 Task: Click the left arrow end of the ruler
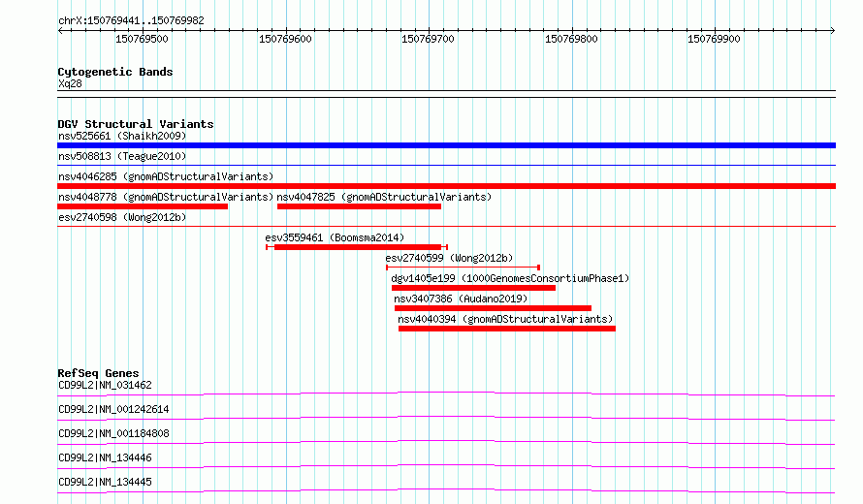60,31
